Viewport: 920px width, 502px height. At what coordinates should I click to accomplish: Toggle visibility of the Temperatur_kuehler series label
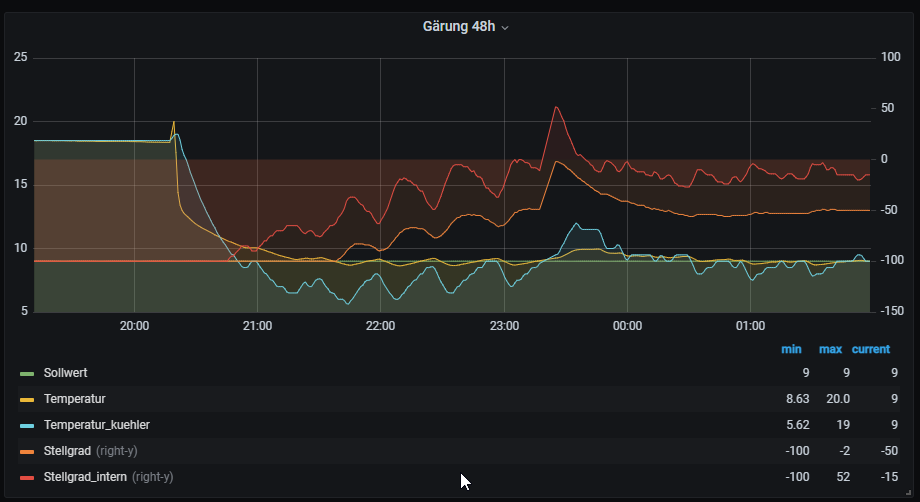click(96, 425)
